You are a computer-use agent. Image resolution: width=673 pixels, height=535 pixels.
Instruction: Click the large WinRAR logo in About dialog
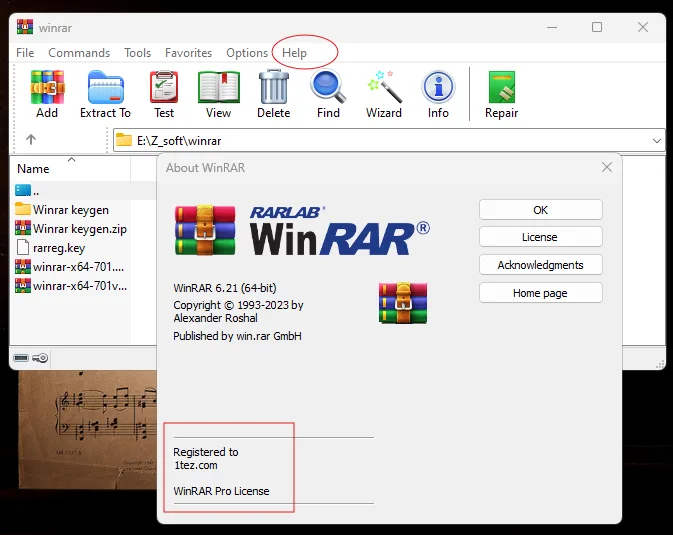[302, 231]
